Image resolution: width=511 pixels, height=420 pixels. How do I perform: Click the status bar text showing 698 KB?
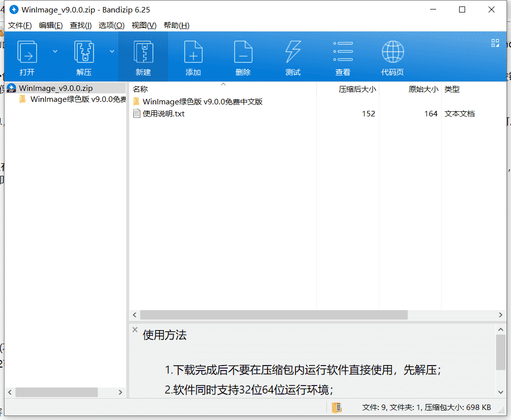(426, 408)
